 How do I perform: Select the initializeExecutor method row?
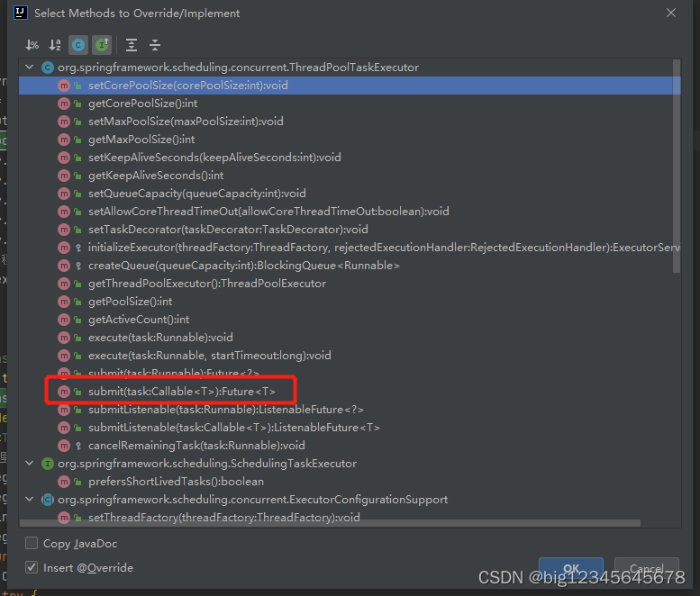(x=350, y=248)
